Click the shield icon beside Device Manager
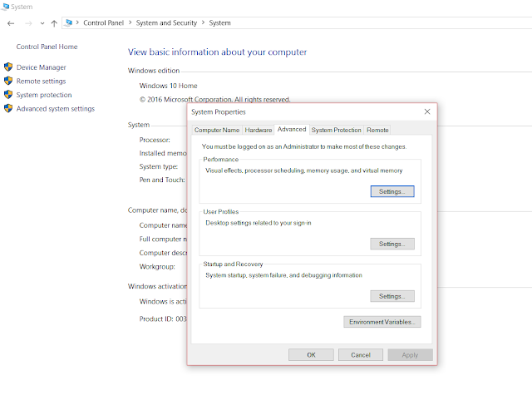 8,67
